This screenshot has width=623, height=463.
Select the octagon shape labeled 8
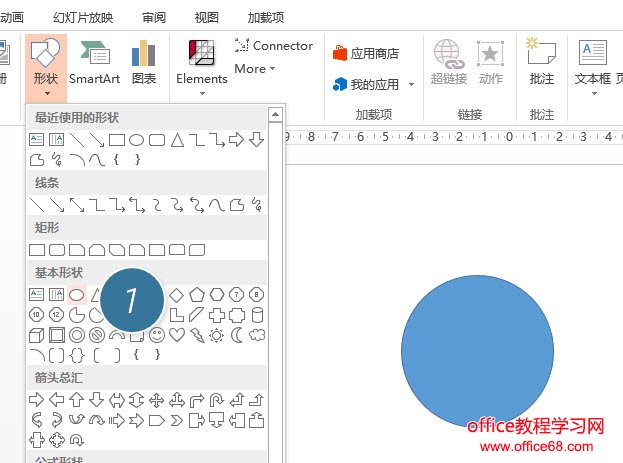(x=257, y=295)
